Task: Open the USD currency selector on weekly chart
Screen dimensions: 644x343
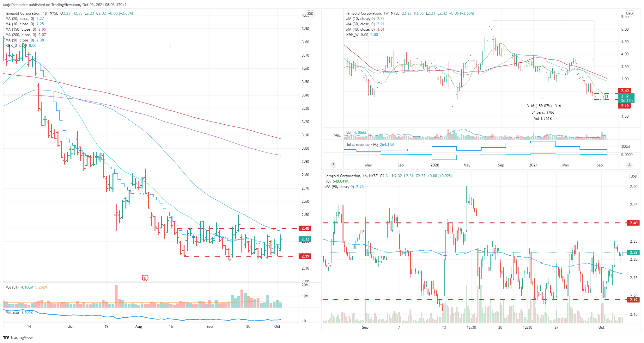Action: coord(629,14)
